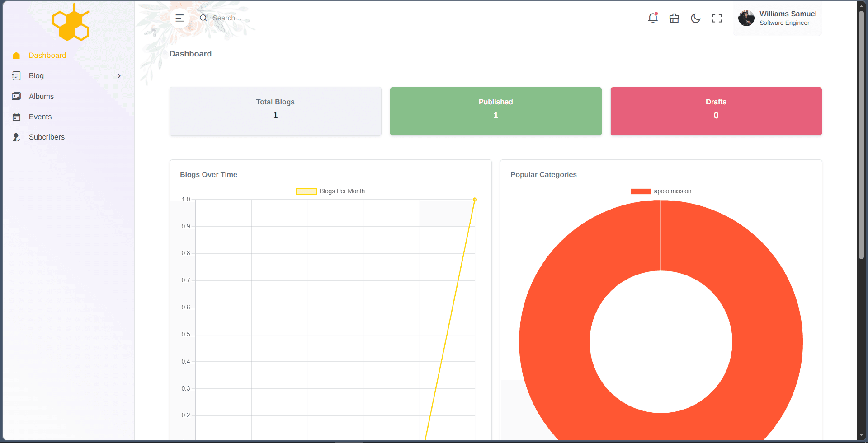Click the Subcribers person icon in the sidebar
This screenshot has width=868, height=443.
coord(16,137)
